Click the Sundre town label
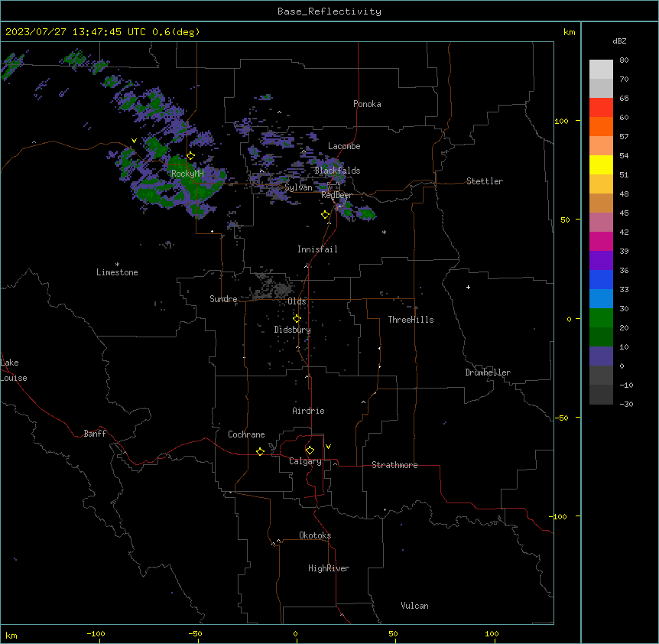 coord(223,299)
